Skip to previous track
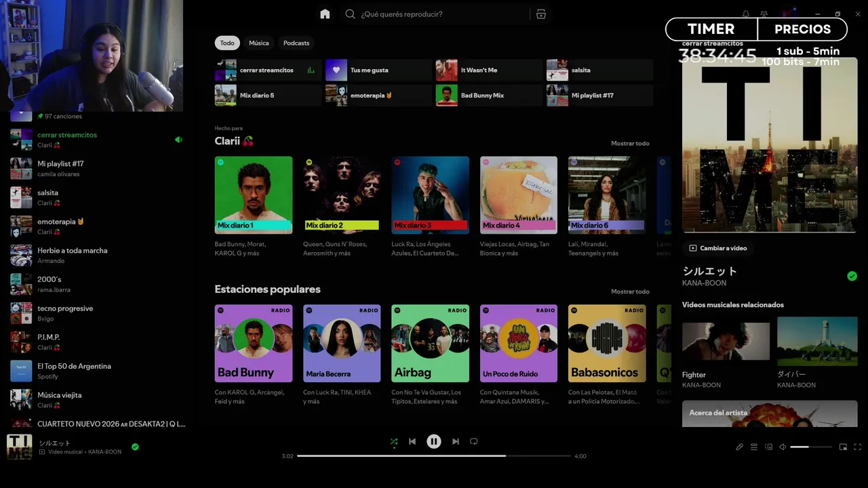The height and width of the screenshot is (488, 868). click(412, 441)
